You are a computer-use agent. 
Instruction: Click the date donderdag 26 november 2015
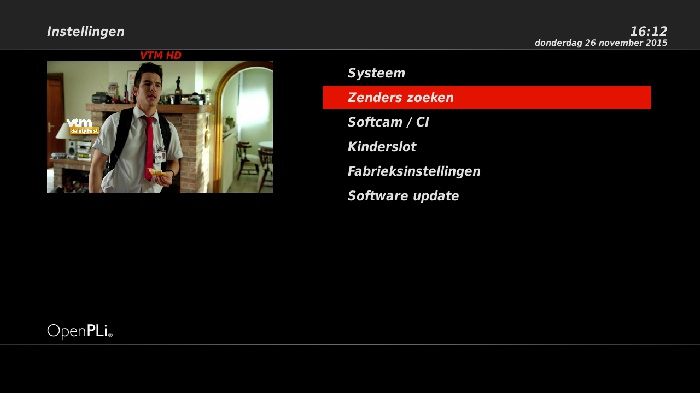(x=601, y=43)
